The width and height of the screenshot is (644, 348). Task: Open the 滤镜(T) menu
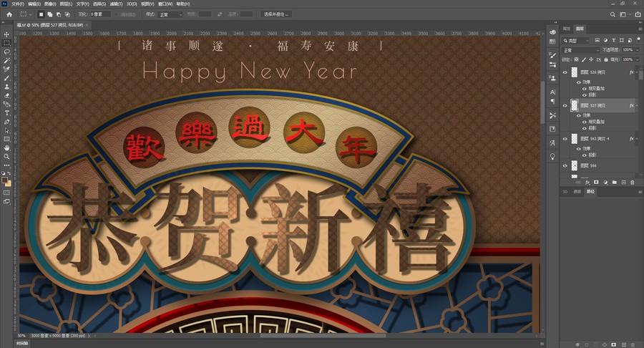[116, 4]
